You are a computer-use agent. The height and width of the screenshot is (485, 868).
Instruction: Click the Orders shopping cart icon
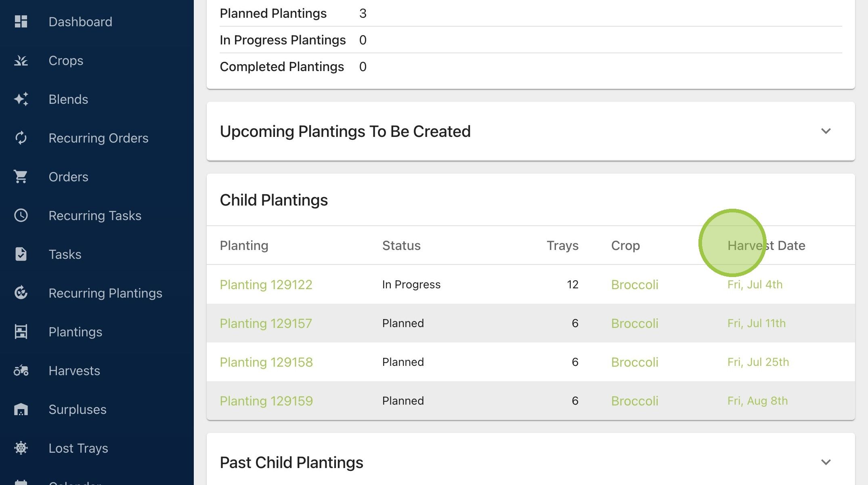pyautogui.click(x=21, y=176)
